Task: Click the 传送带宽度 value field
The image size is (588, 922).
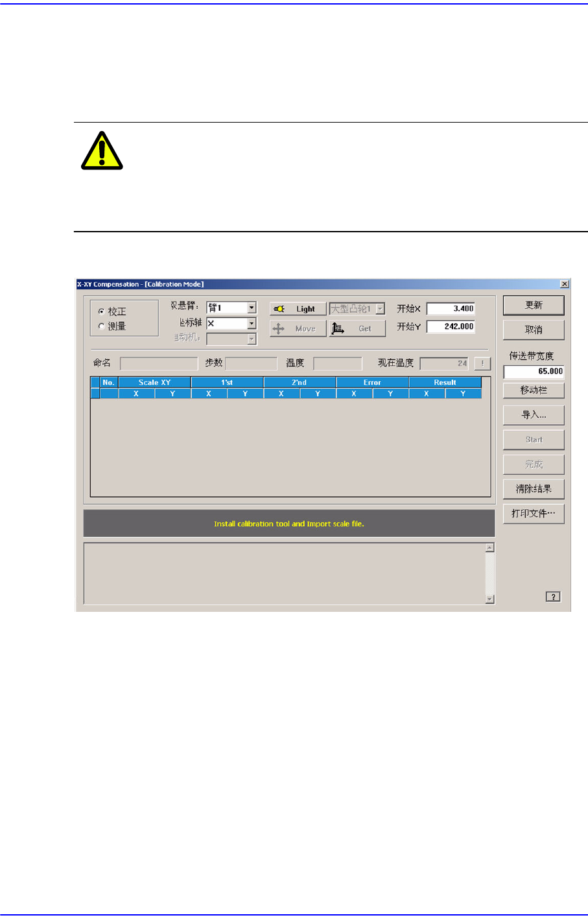Action: click(534, 371)
